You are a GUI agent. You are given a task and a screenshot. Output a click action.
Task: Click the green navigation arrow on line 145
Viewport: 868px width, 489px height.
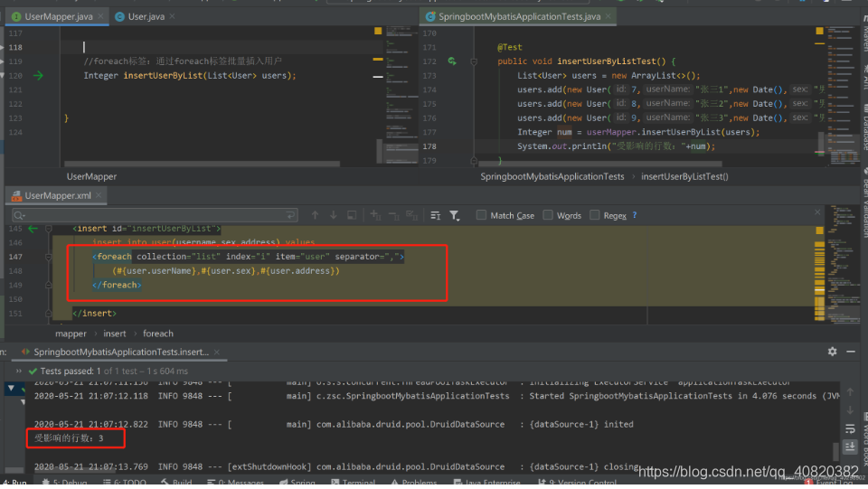tap(33, 229)
